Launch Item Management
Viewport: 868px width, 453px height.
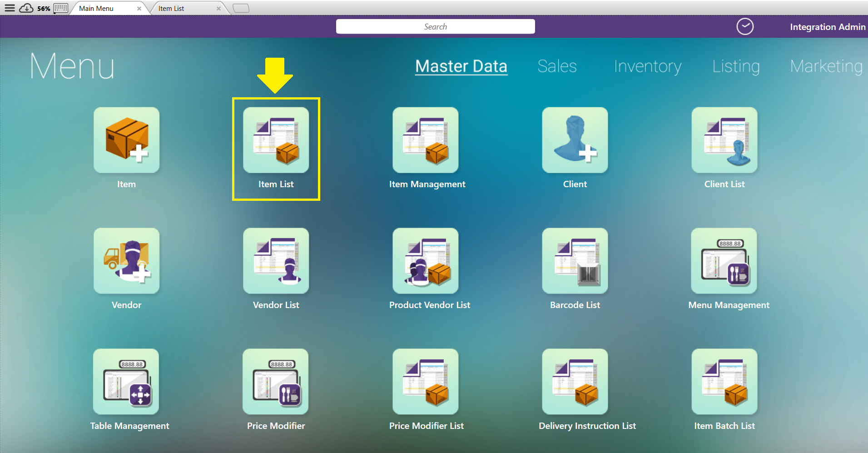tap(425, 140)
